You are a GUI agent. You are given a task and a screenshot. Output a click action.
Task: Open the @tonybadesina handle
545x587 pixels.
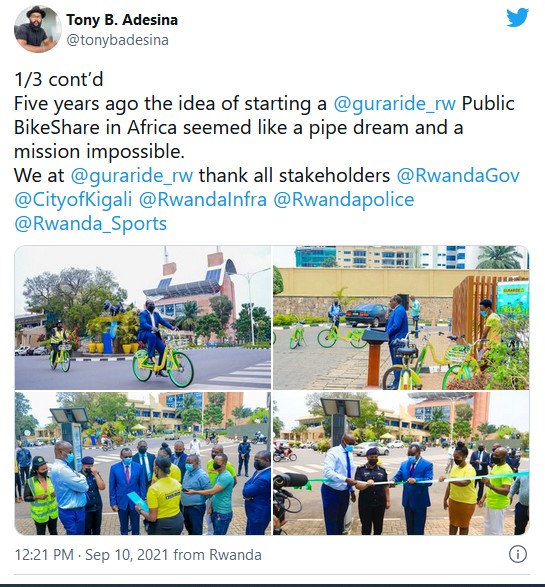[118, 40]
